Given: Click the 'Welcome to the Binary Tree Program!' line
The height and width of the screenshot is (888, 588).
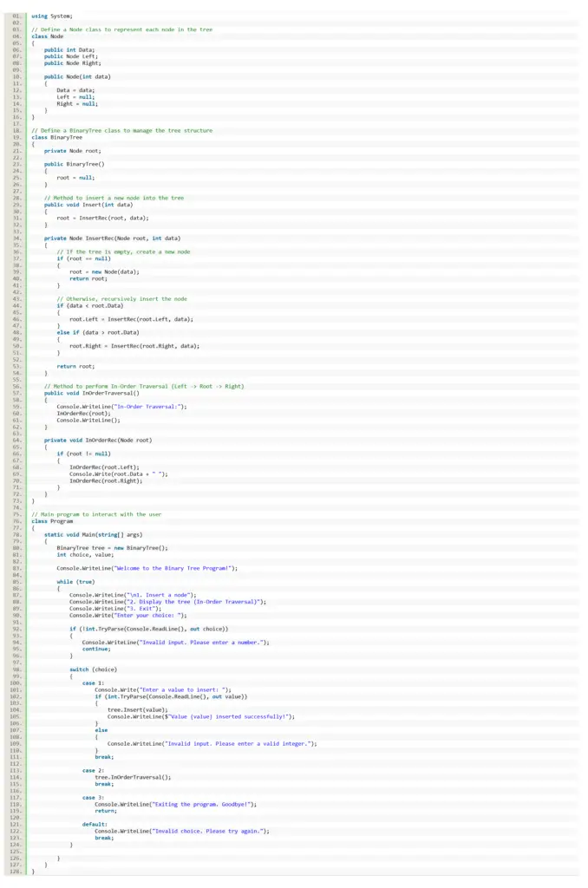Looking at the screenshot, I should (x=147, y=568).
